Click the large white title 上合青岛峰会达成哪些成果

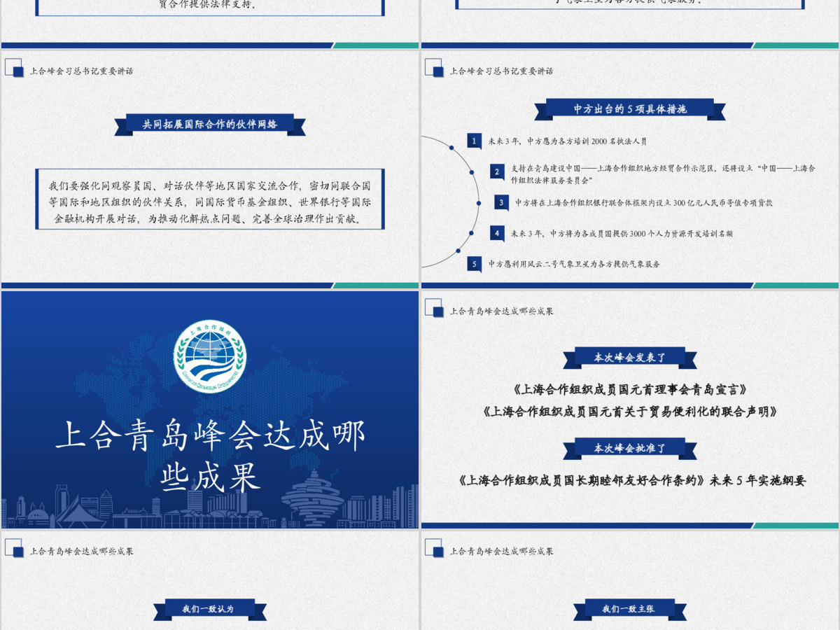[210, 456]
